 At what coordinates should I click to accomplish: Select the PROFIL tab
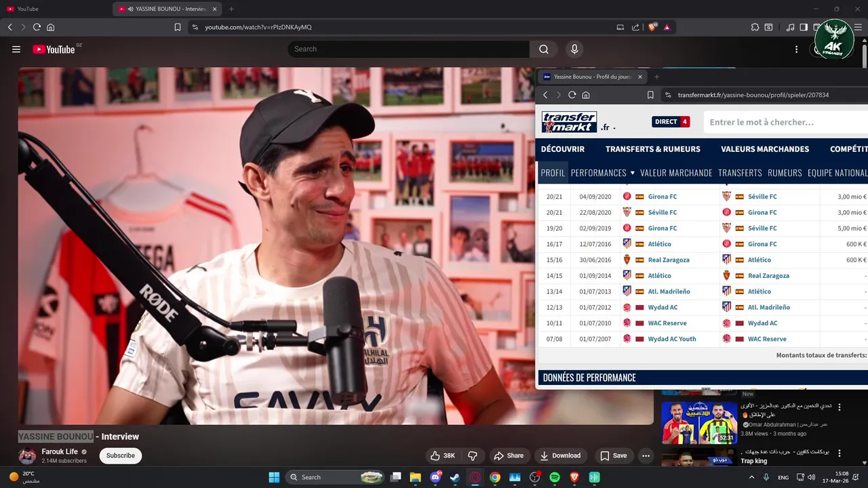coord(553,173)
